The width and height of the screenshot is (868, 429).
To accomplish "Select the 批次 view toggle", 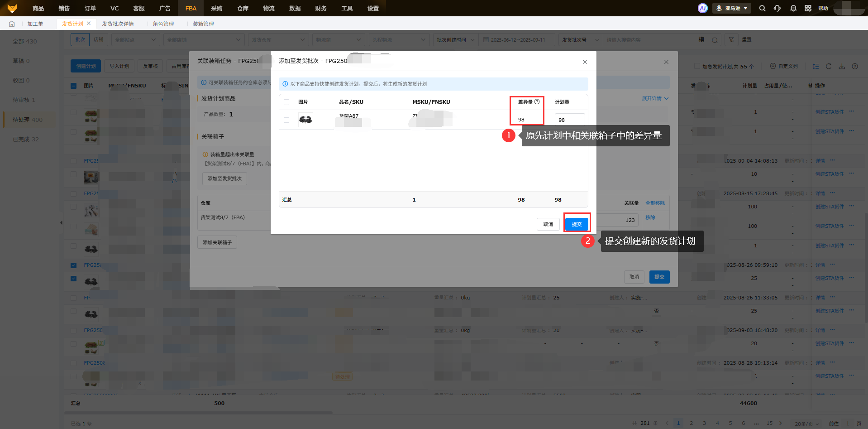I will (x=80, y=40).
